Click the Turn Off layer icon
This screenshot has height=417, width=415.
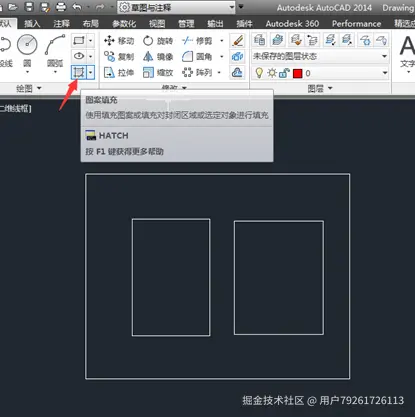click(381, 40)
